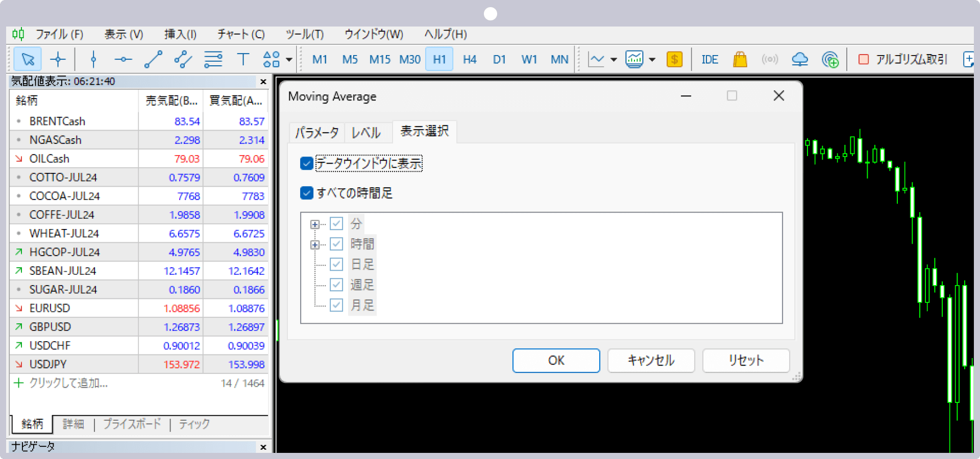Open the チャート (C) menu
The height and width of the screenshot is (459, 980).
point(241,34)
